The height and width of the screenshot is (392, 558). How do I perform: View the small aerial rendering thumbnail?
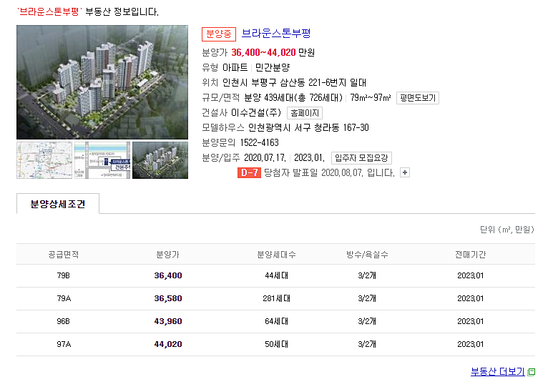pos(160,160)
